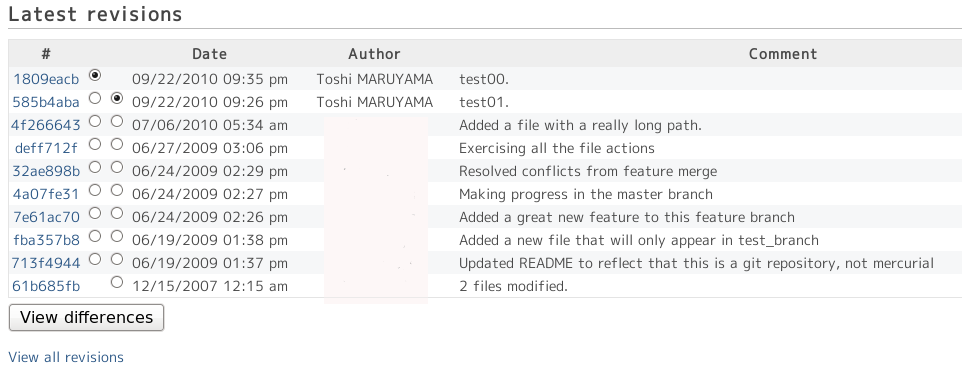The height and width of the screenshot is (374, 962).
Task: Open revision 713f4944 link
Action: point(46,263)
